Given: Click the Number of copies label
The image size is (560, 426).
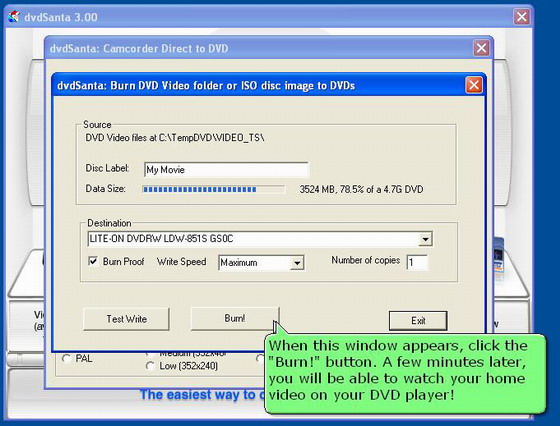Looking at the screenshot, I should [365, 260].
